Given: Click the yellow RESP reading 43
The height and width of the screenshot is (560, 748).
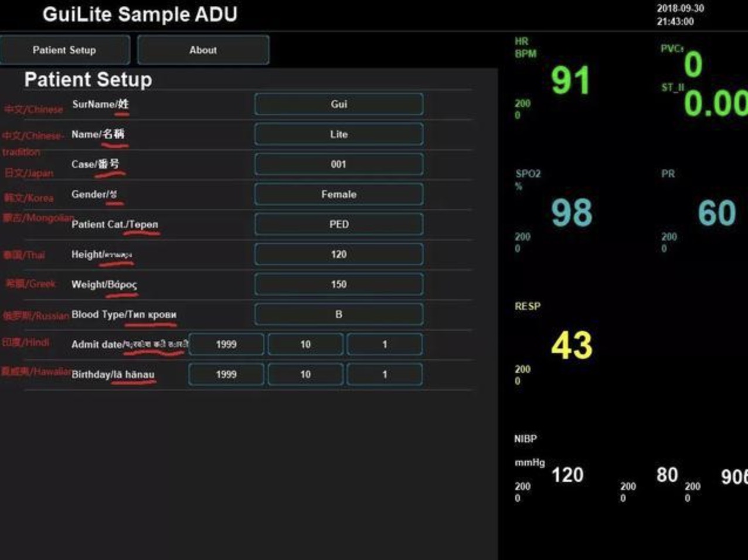Looking at the screenshot, I should 572,345.
